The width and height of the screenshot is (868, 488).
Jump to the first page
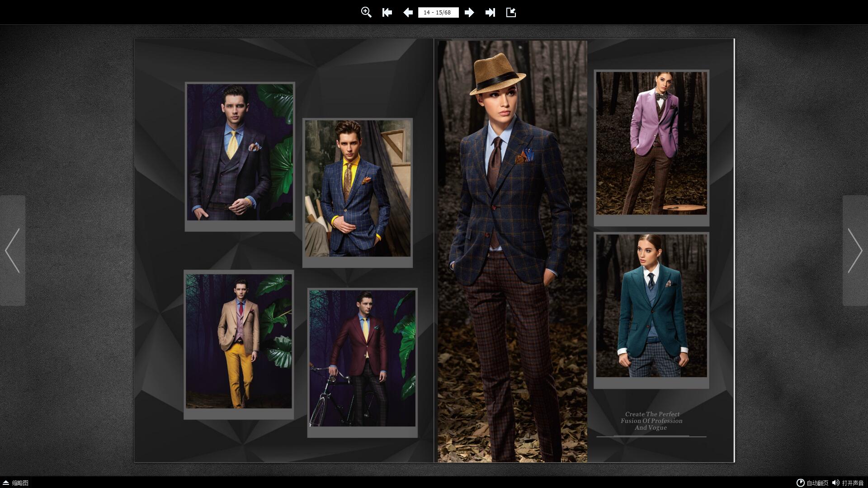tap(387, 12)
